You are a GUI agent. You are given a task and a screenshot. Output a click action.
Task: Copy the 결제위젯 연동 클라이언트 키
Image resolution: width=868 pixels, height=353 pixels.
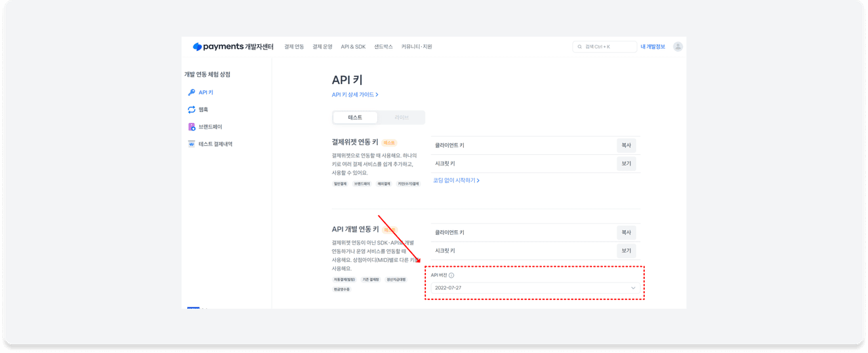click(x=626, y=145)
